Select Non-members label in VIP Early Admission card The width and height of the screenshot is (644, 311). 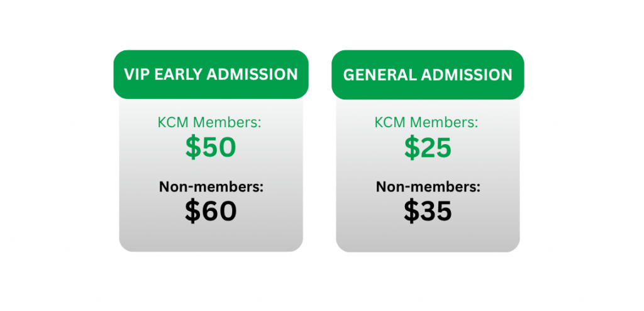coord(211,186)
